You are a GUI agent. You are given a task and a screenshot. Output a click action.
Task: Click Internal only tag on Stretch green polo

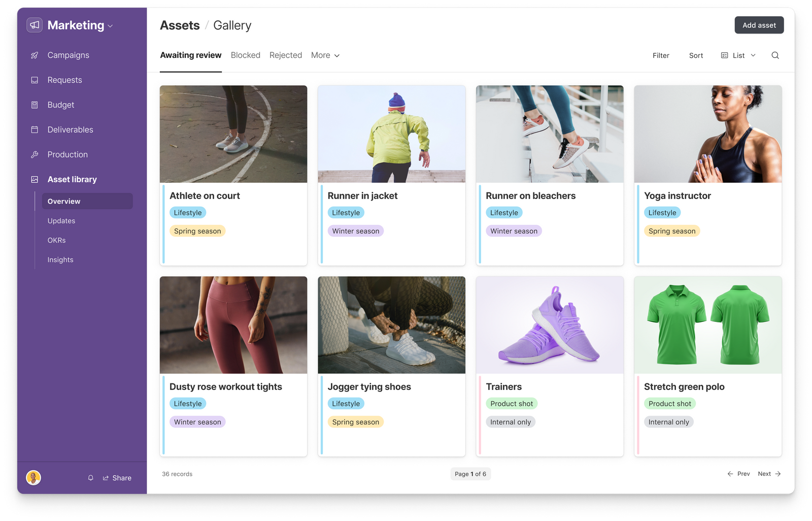[x=669, y=422]
